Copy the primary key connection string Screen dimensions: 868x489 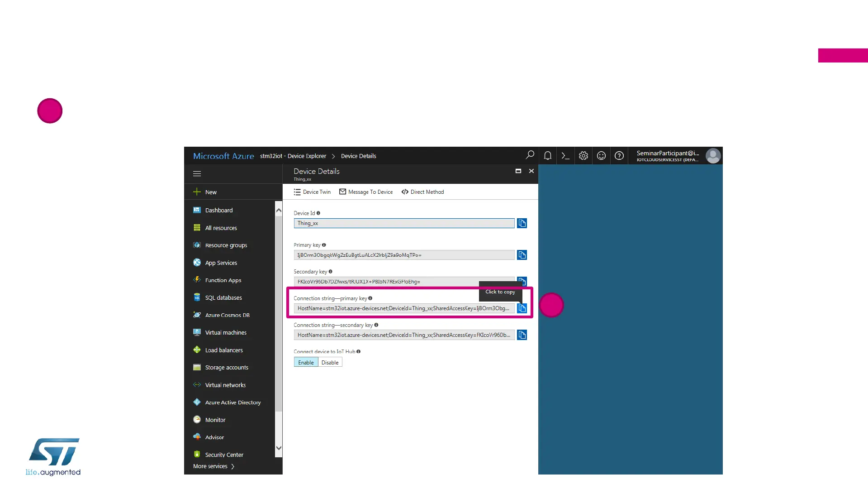[x=522, y=308]
